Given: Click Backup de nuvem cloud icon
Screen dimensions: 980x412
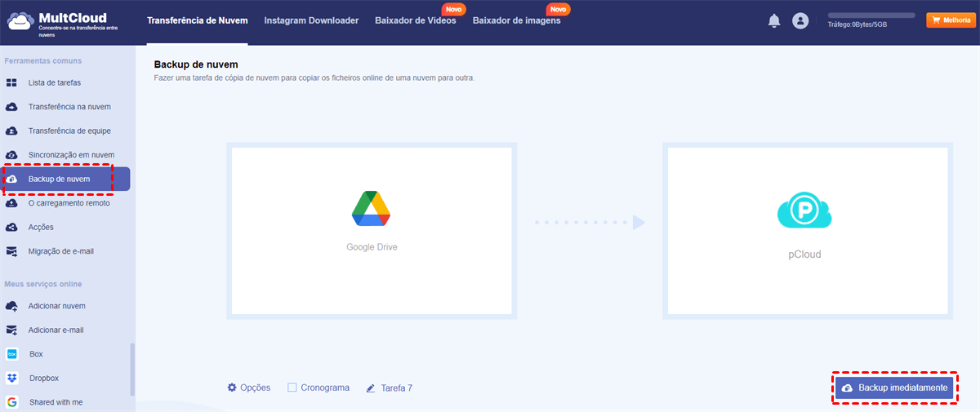Looking at the screenshot, I should coord(11,179).
